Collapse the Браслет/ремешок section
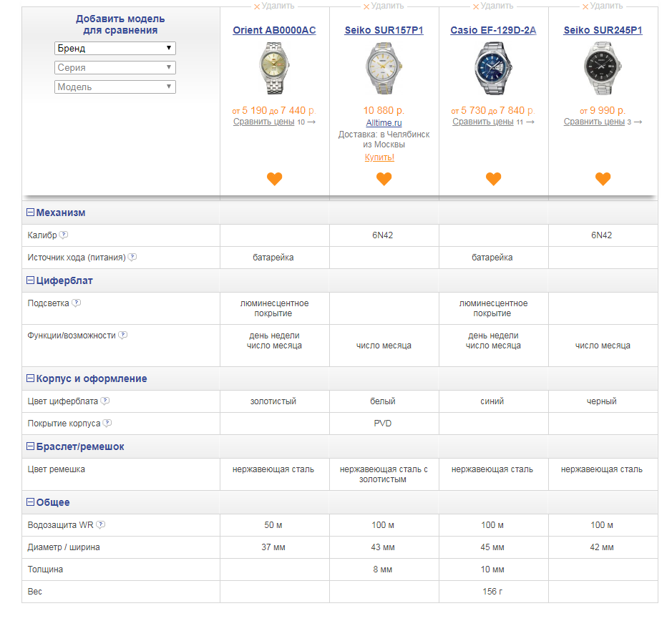The width and height of the screenshot is (672, 626). click(x=31, y=446)
